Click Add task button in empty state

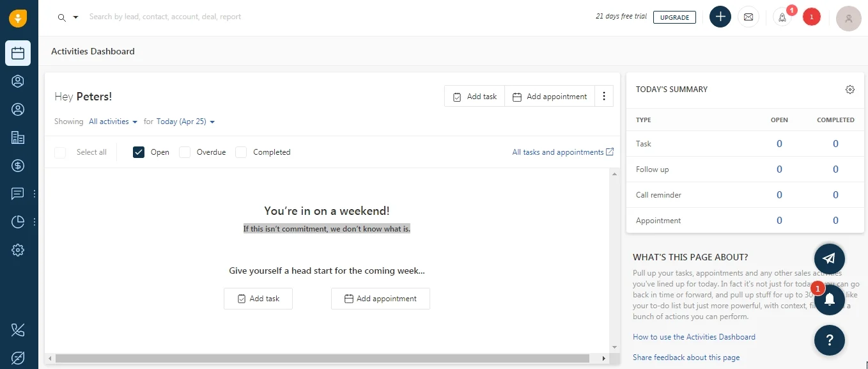tap(258, 299)
